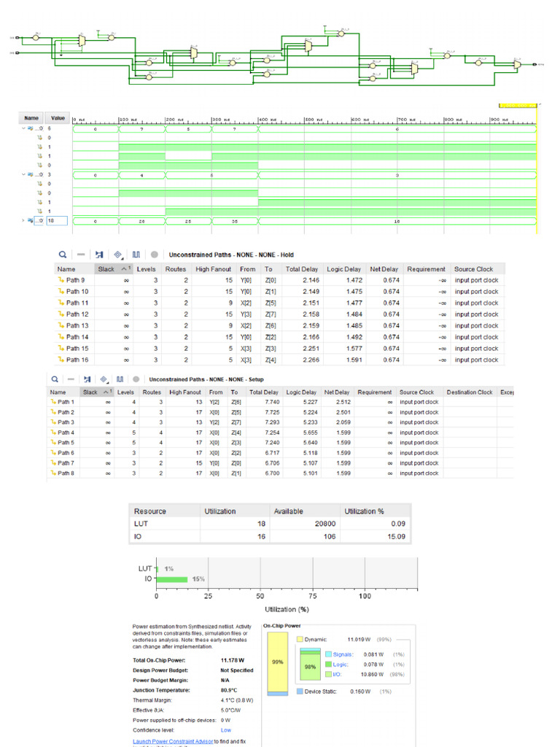Screen dimensions: 560x747
Task: Select Path 1 in Setup paths table
Action: 66,402
